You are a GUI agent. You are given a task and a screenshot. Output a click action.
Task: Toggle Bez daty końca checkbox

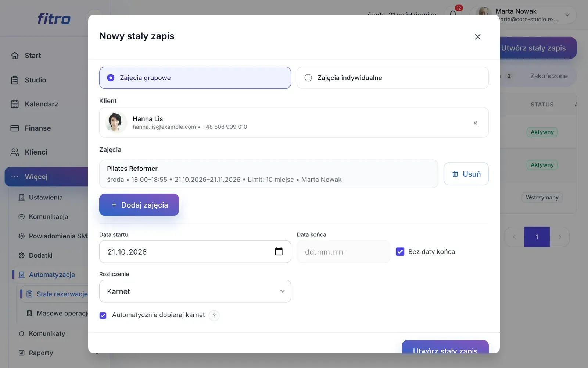tap(400, 252)
